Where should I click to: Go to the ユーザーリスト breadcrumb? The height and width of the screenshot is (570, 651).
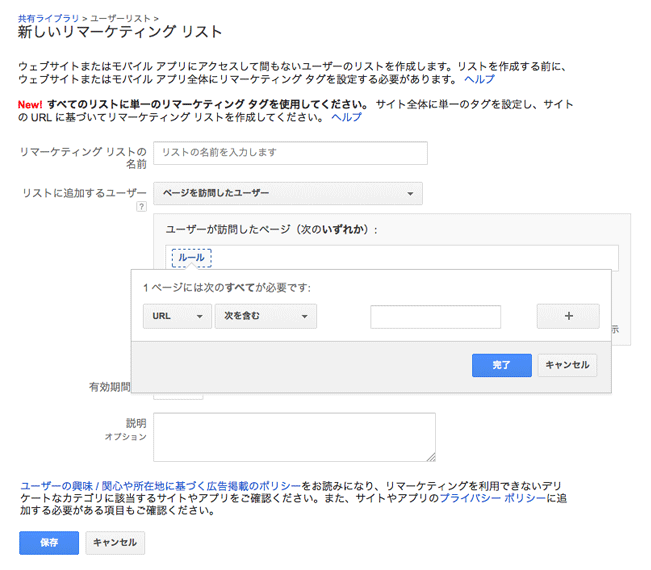click(x=126, y=19)
